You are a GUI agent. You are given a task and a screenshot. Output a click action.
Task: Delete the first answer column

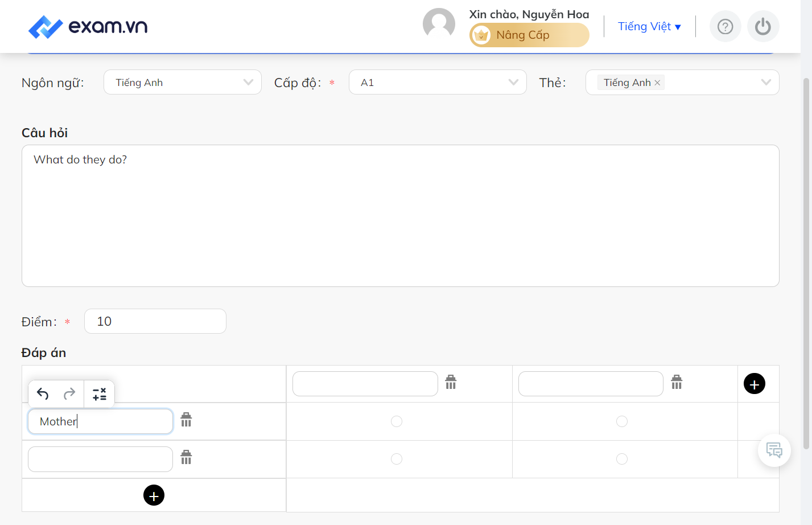click(451, 382)
